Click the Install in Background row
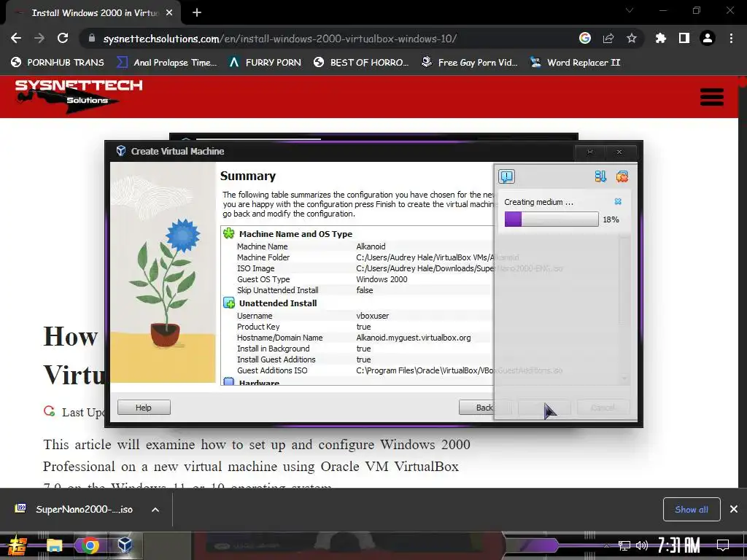 tap(357, 349)
